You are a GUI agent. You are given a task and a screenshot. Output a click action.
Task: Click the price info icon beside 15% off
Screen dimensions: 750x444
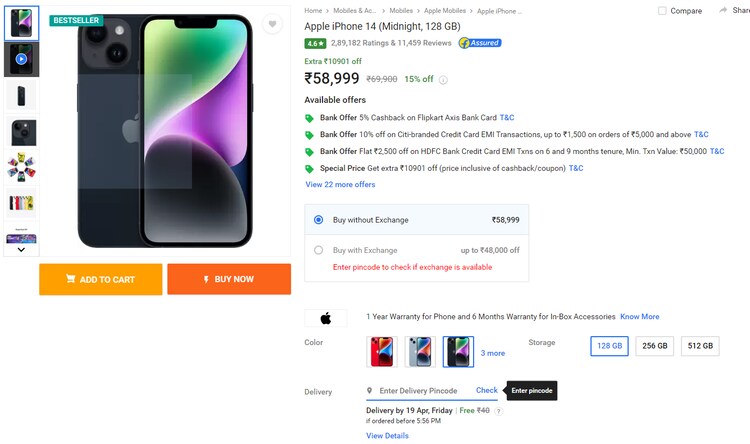pos(443,80)
